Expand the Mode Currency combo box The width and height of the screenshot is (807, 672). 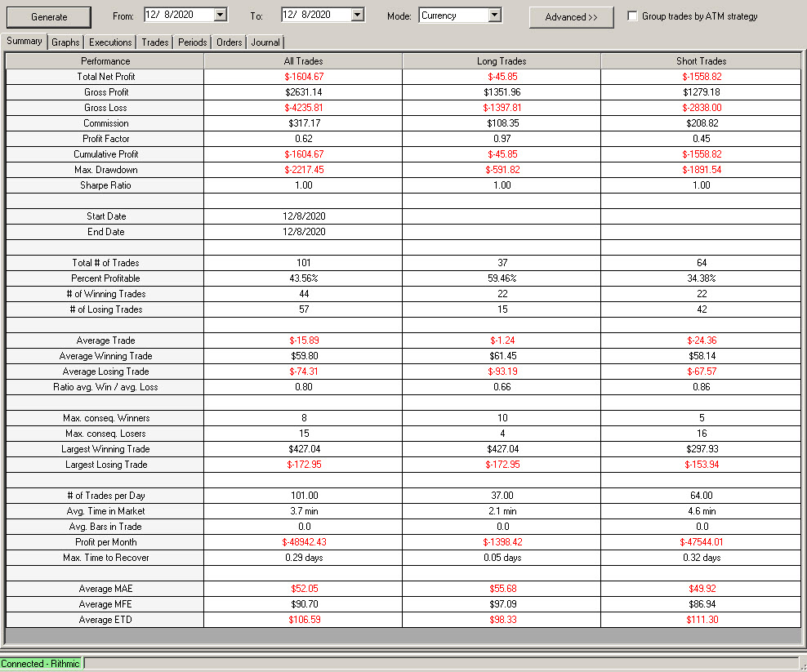[495, 15]
